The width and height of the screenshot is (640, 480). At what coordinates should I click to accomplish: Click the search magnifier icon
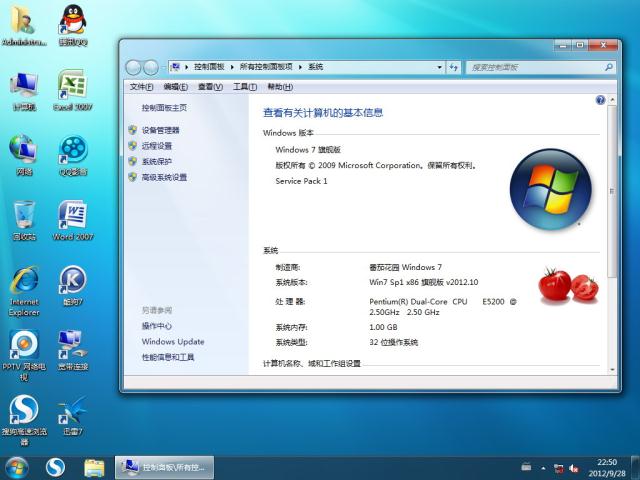[609, 67]
